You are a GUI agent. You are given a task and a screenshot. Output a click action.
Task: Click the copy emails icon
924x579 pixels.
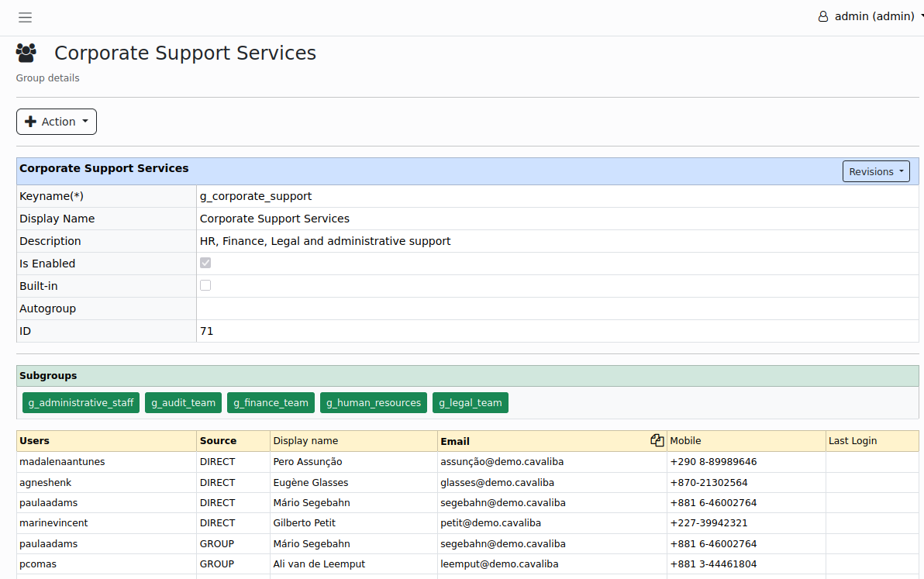tap(657, 440)
